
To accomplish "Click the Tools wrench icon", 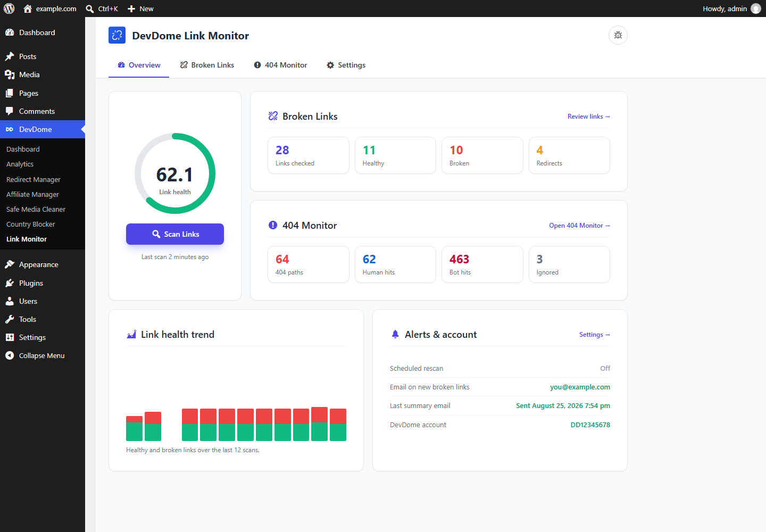I will tap(10, 319).
